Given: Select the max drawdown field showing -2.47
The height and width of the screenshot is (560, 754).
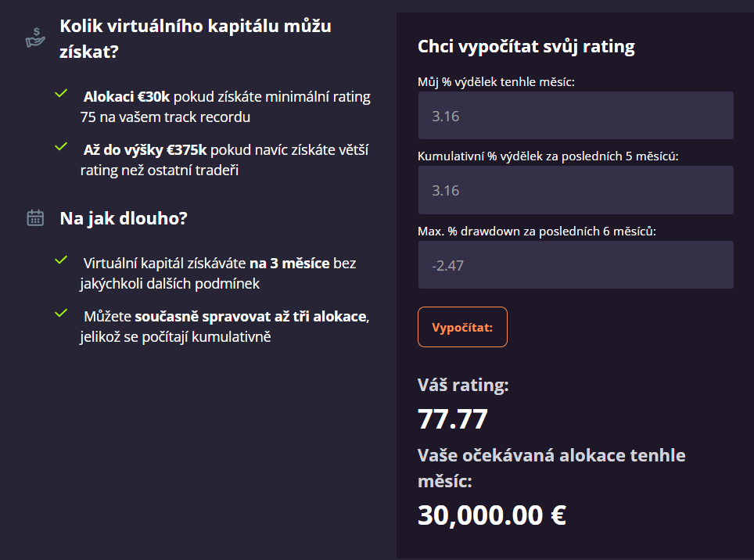Looking at the screenshot, I should 576,265.
